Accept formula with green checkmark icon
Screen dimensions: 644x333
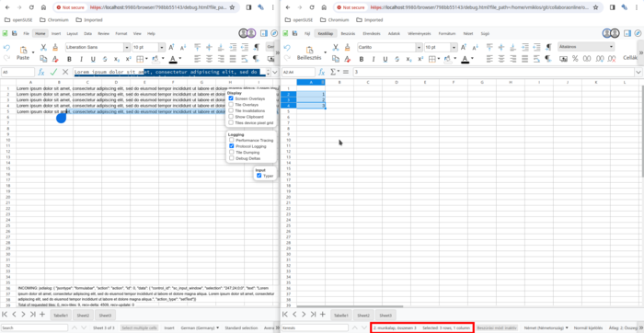click(53, 72)
